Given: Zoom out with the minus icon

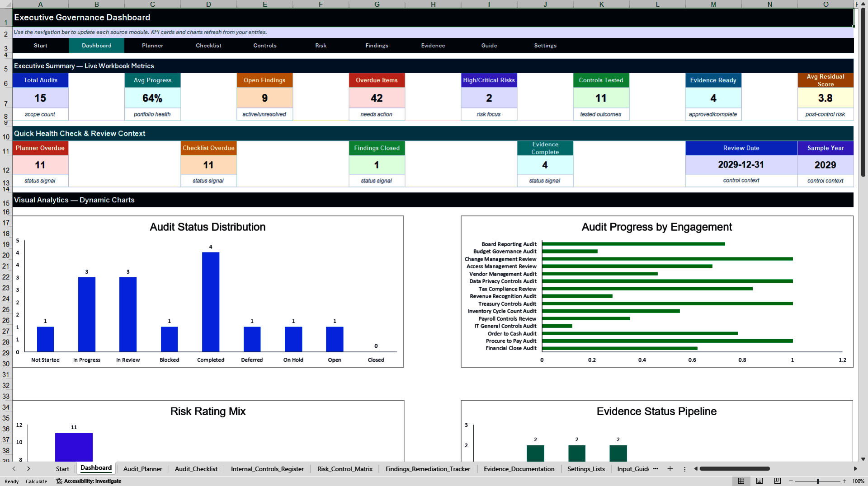Looking at the screenshot, I should [791, 481].
